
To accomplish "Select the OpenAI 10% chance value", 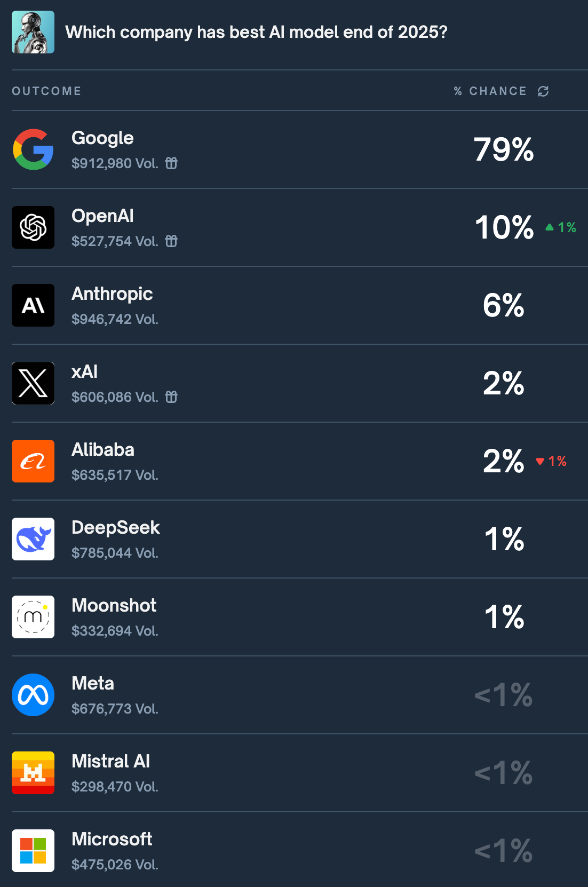I will click(x=504, y=227).
